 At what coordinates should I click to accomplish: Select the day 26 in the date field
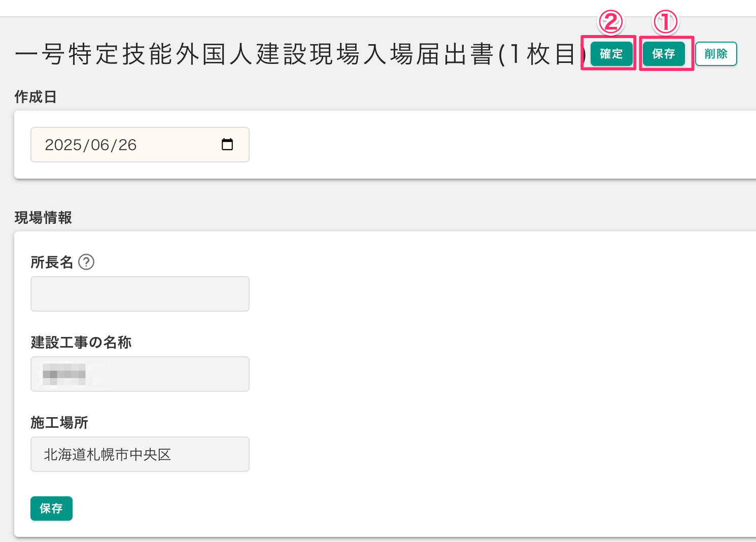coord(128,145)
